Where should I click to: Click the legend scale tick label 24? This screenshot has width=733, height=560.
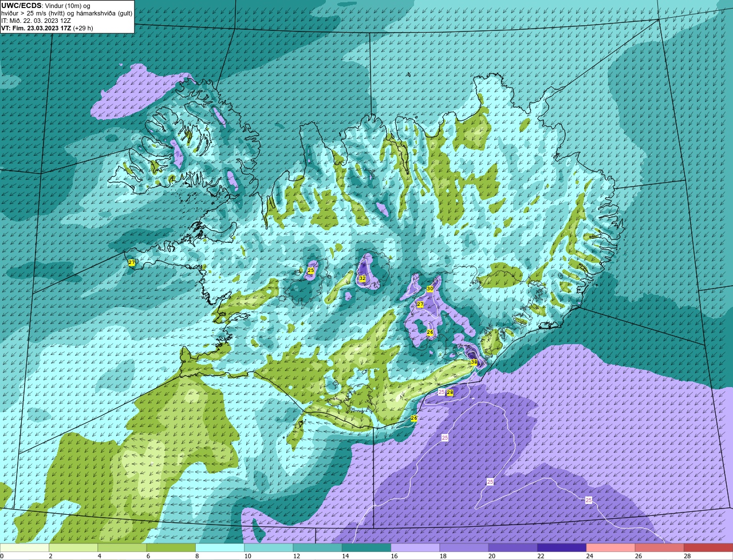589,556
